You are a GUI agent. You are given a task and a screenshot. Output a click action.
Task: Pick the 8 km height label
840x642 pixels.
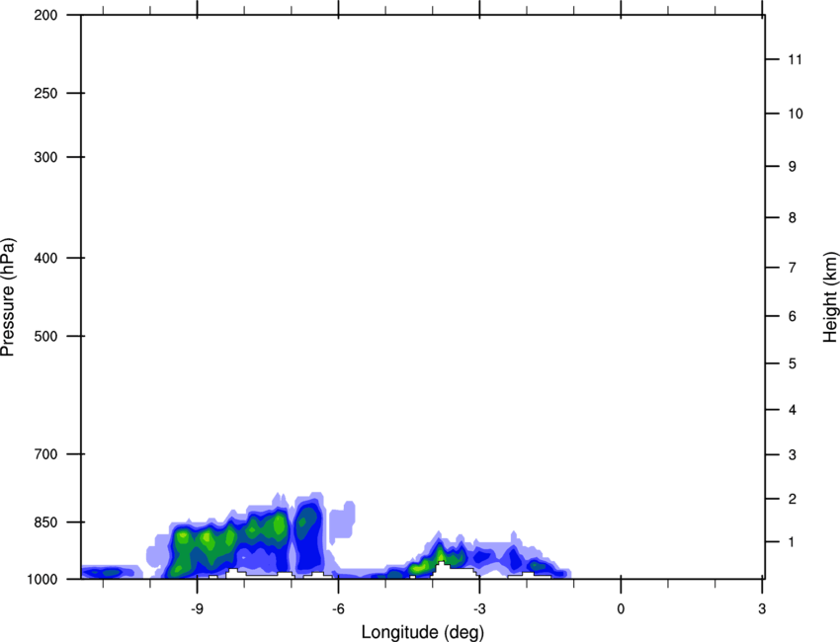click(793, 218)
